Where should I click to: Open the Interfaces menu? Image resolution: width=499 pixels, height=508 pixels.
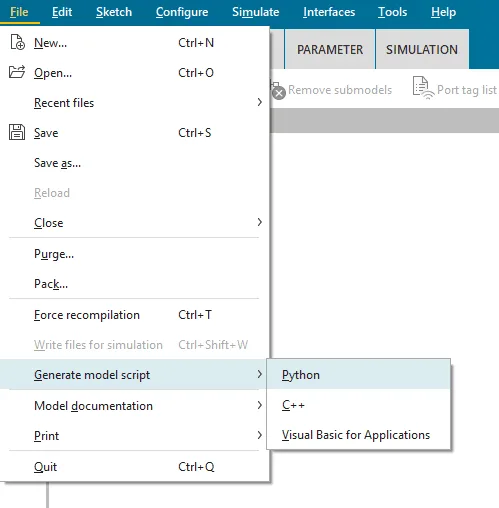click(x=329, y=12)
